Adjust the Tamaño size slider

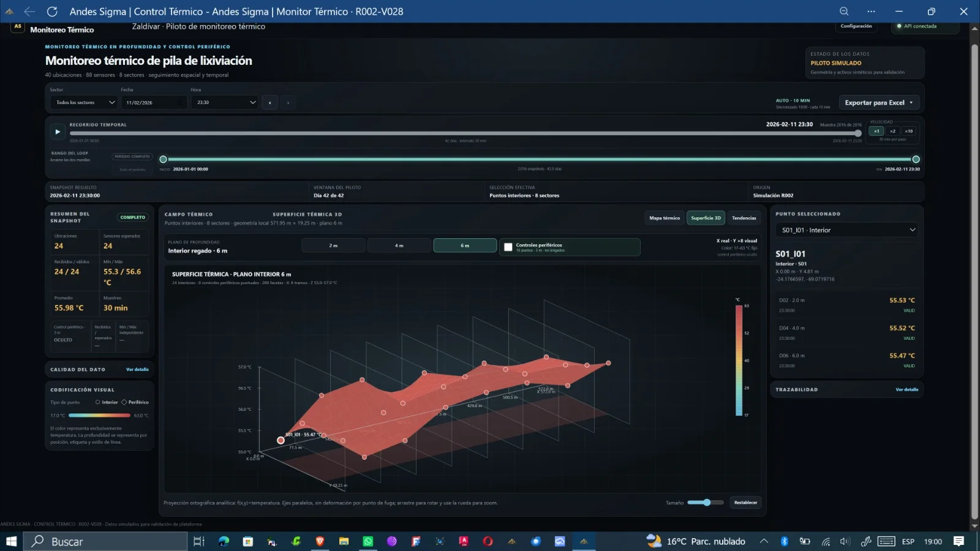tap(706, 503)
